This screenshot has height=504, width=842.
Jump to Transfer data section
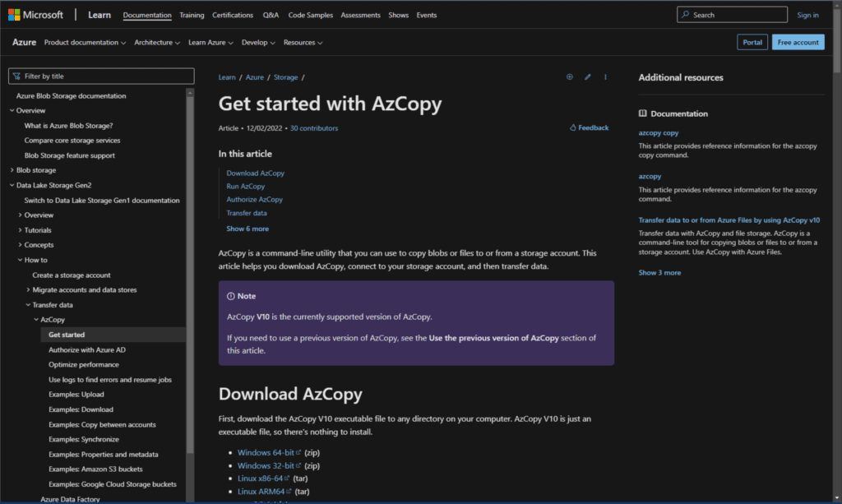click(247, 213)
